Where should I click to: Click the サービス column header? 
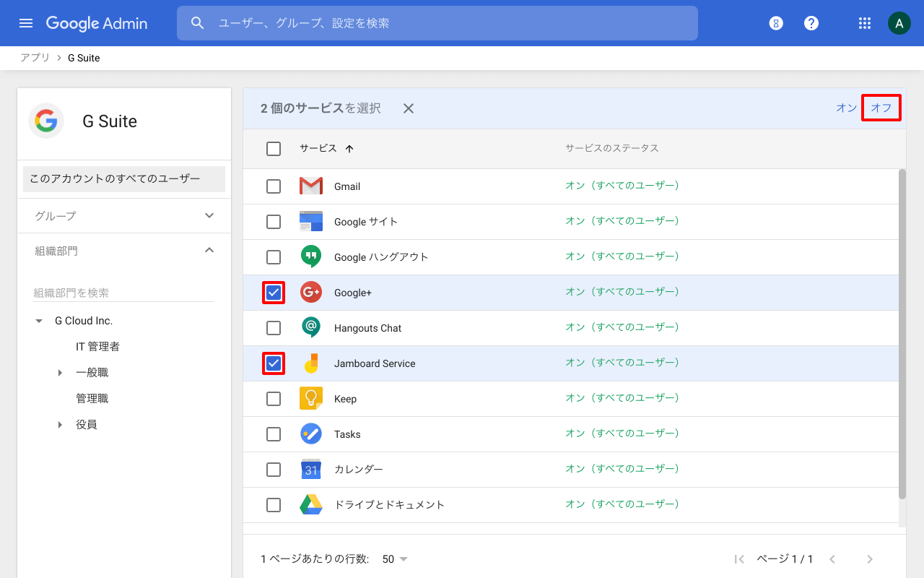click(x=318, y=148)
